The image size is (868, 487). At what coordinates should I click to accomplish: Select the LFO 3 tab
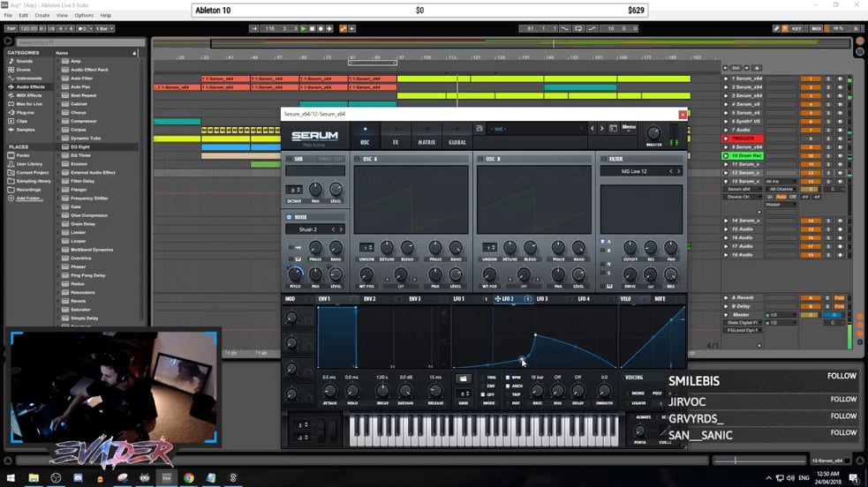(x=542, y=299)
